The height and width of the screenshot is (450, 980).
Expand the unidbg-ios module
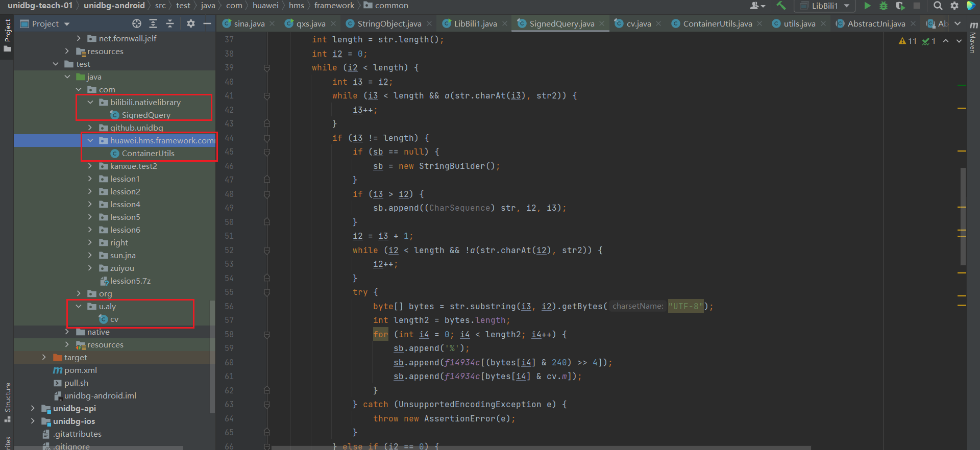tap(33, 421)
